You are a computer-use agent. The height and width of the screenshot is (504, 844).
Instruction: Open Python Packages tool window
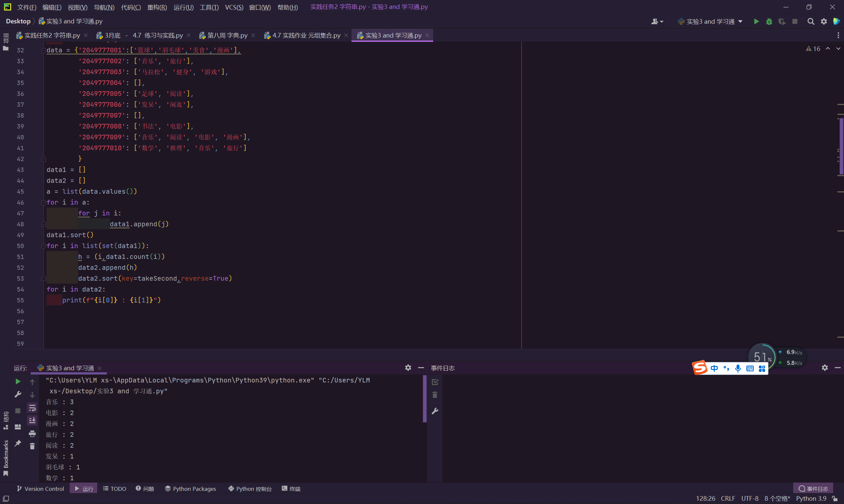click(x=190, y=489)
